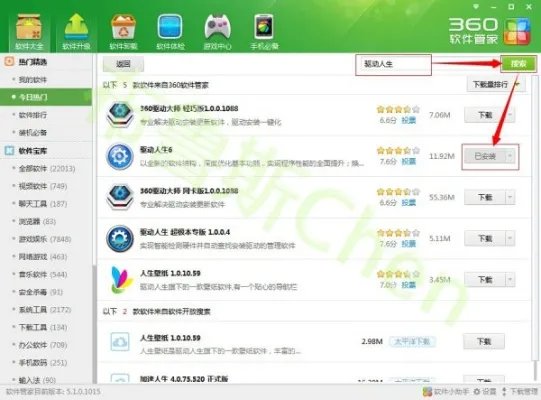
Task: Download 360驱动大师 网卡版 with 下载
Action: pyautogui.click(x=485, y=197)
